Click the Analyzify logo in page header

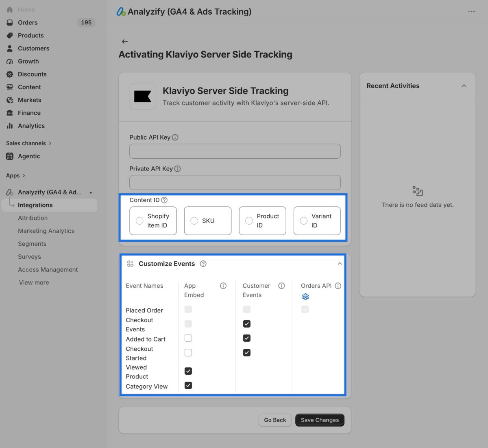[x=121, y=12]
